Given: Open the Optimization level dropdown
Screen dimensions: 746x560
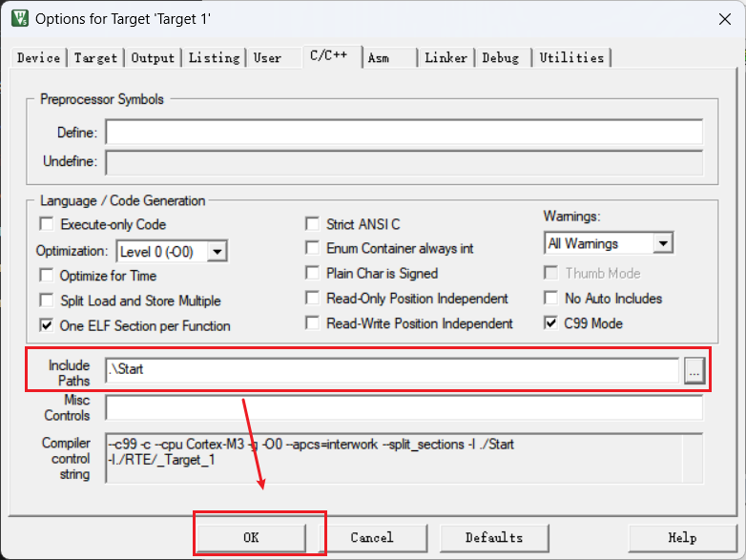Looking at the screenshot, I should (x=217, y=251).
